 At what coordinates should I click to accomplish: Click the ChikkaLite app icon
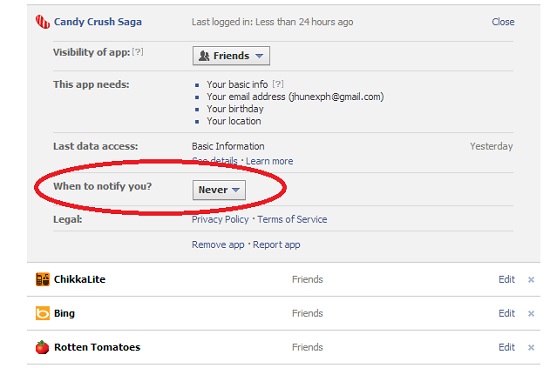tap(42, 280)
